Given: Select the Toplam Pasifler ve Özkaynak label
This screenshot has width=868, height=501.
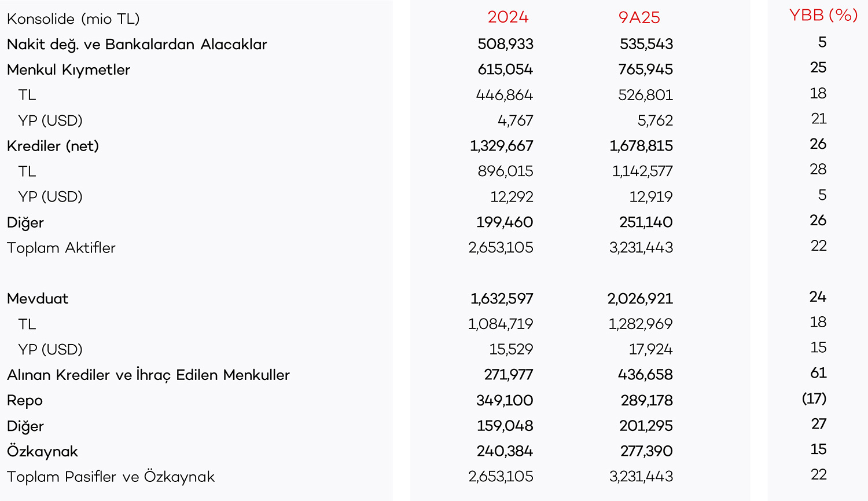Looking at the screenshot, I should pyautogui.click(x=111, y=477).
